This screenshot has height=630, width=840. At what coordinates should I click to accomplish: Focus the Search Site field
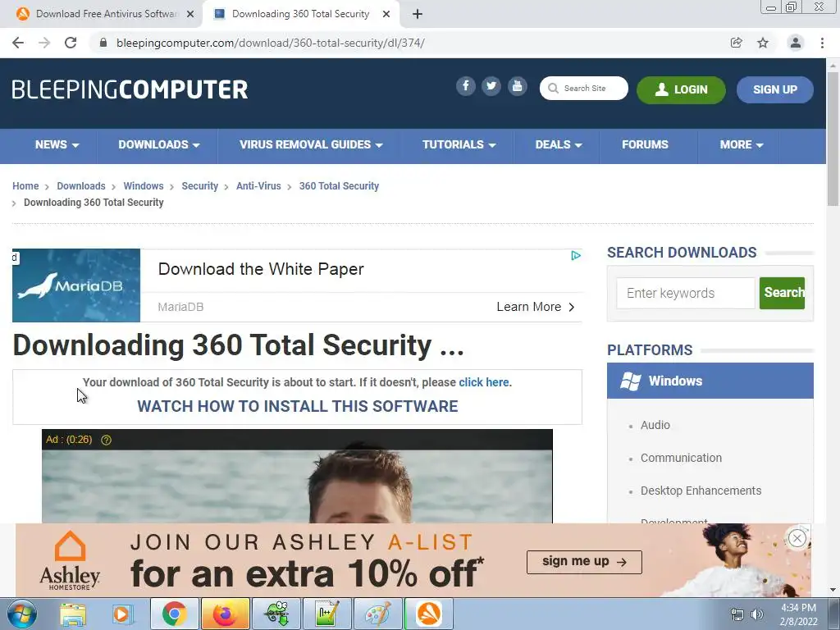(584, 89)
